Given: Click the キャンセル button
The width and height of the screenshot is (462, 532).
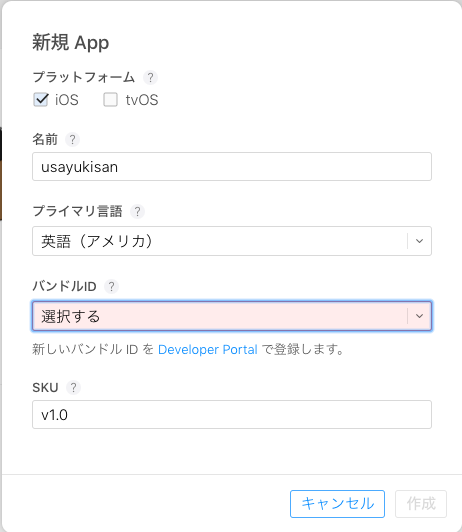Looking at the screenshot, I should (337, 504).
